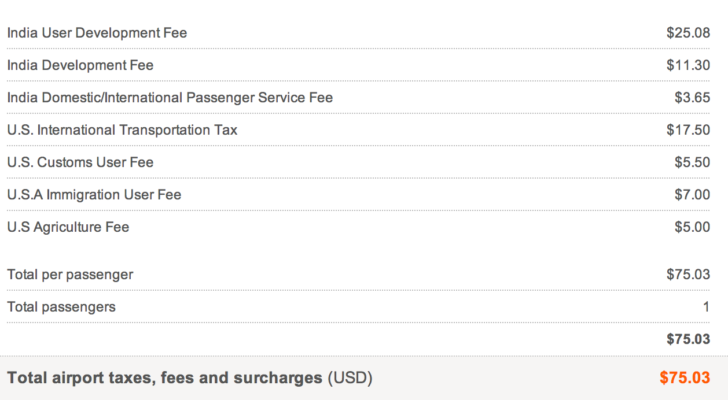This screenshot has height=400, width=728.
Task: Select the $75.03 per passenger amount
Action: (x=688, y=275)
